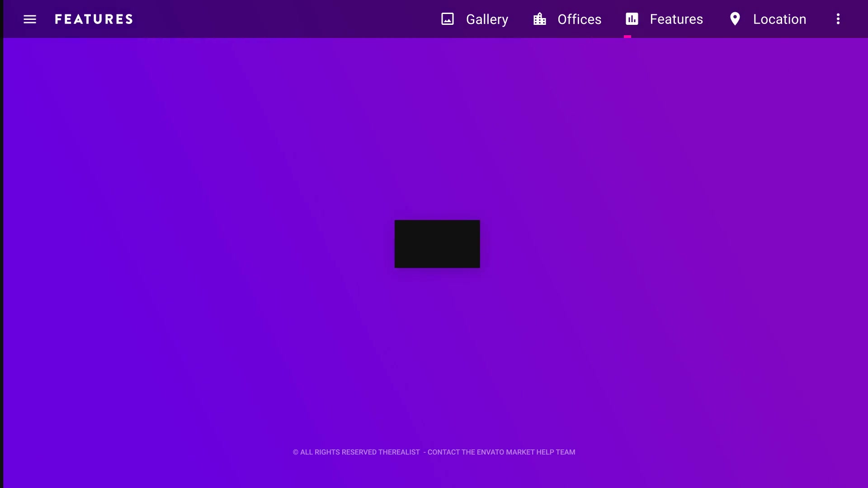Click the Gallery navigation icon
Image resolution: width=868 pixels, height=488 pixels.
coord(448,19)
